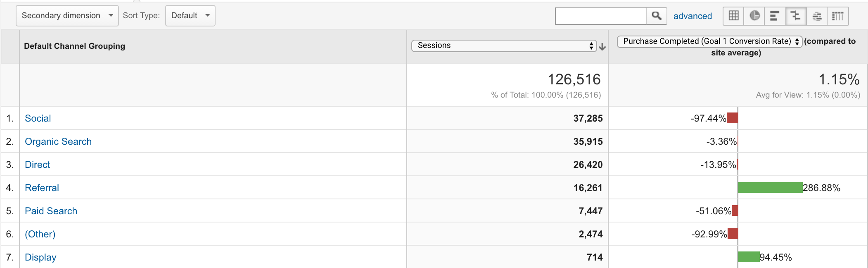Open the Social channel row

pyautogui.click(x=38, y=118)
